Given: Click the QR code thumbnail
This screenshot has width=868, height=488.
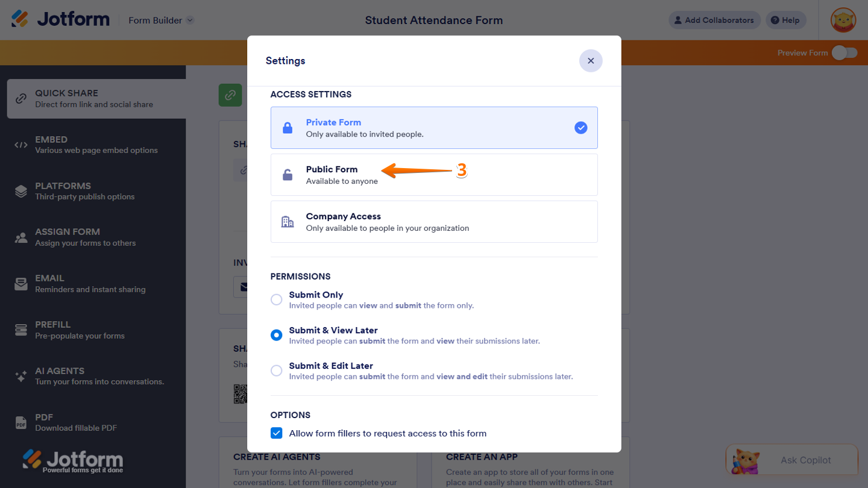Looking at the screenshot, I should pyautogui.click(x=241, y=394).
